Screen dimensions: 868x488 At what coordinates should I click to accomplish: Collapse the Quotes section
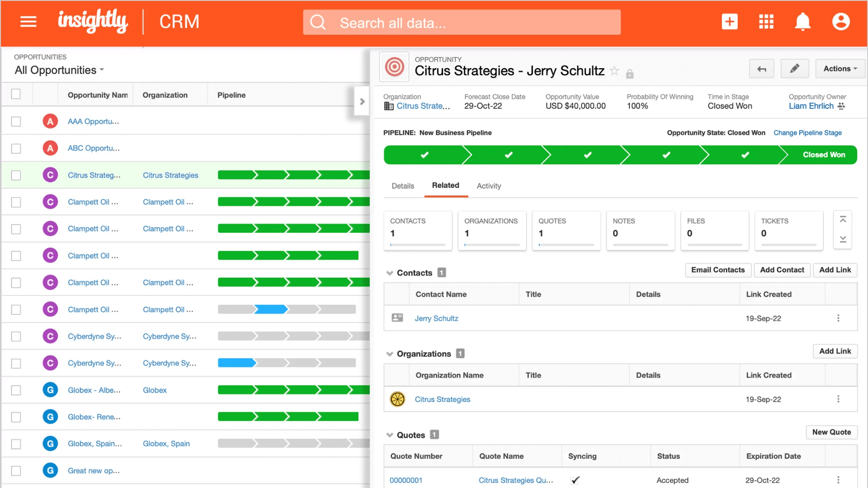pyautogui.click(x=389, y=435)
